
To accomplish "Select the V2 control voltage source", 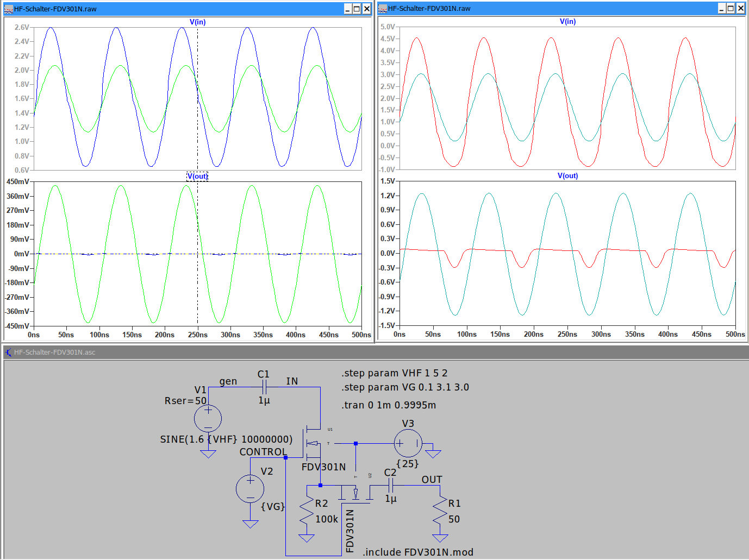I will pos(250,488).
